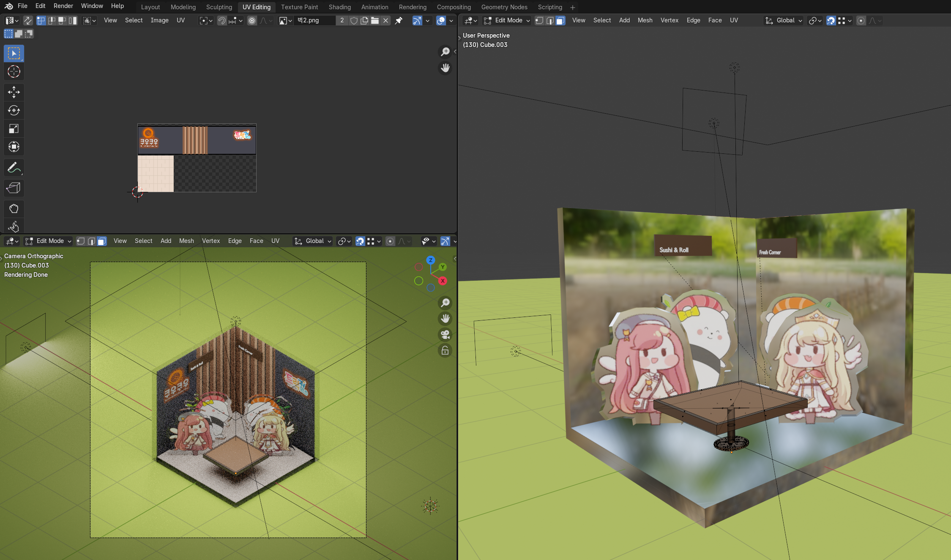Open the Render menu
Image resolution: width=951 pixels, height=560 pixels.
click(63, 6)
